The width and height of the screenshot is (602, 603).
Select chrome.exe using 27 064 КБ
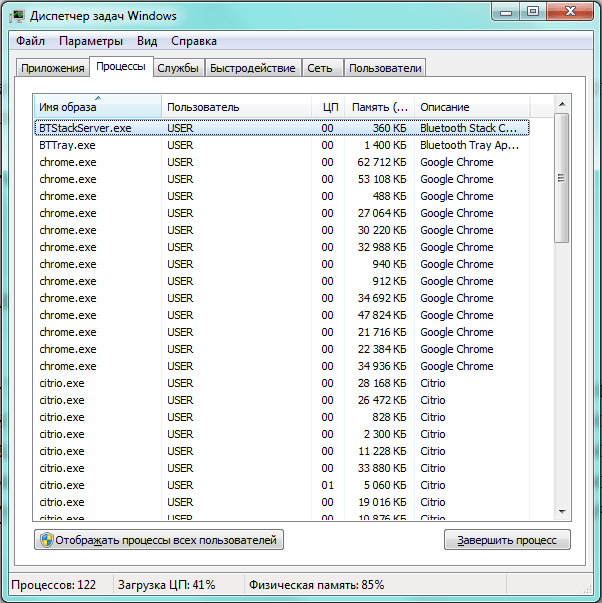pyautogui.click(x=282, y=213)
